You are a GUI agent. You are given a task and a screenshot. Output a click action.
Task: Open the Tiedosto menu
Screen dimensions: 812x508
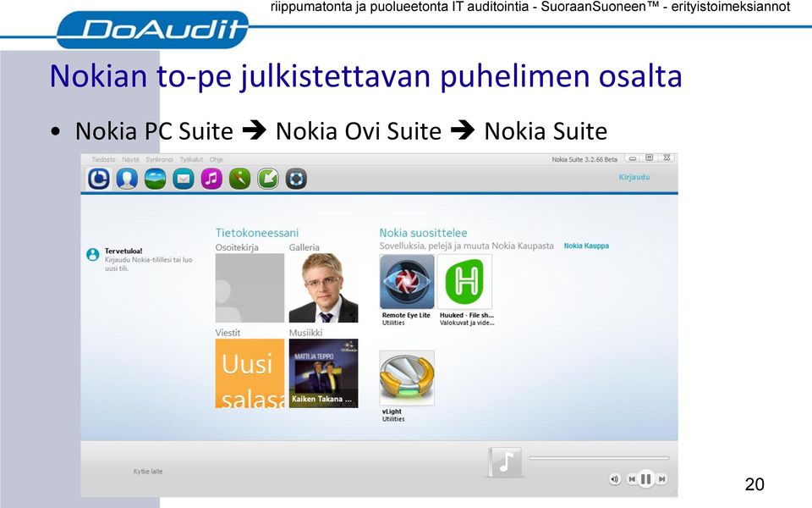[103, 160]
